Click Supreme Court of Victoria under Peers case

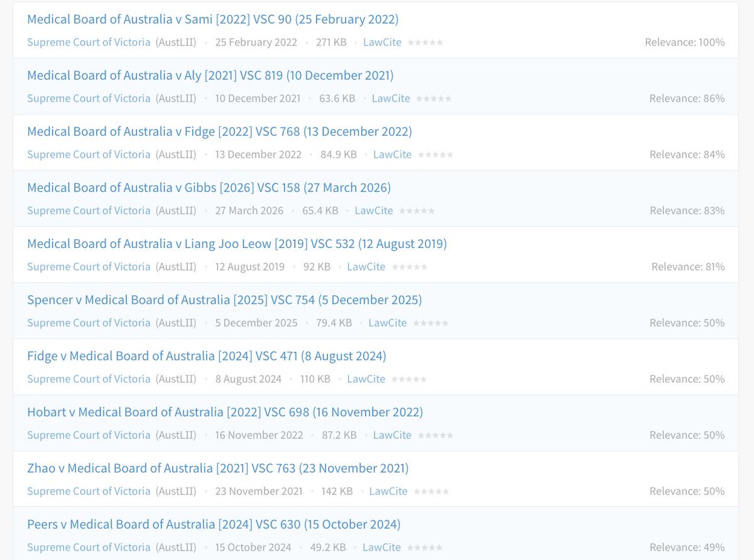(x=89, y=547)
